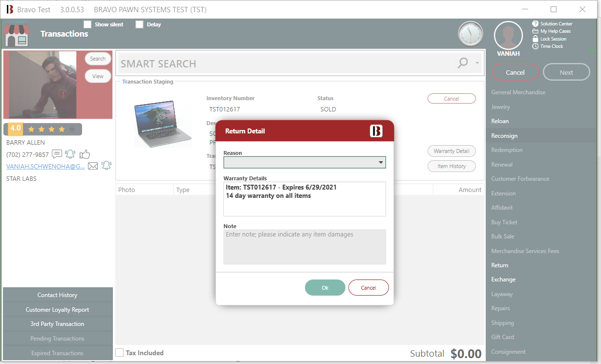Open Warranty Detail for the item
The height and width of the screenshot is (364, 601).
coord(451,151)
